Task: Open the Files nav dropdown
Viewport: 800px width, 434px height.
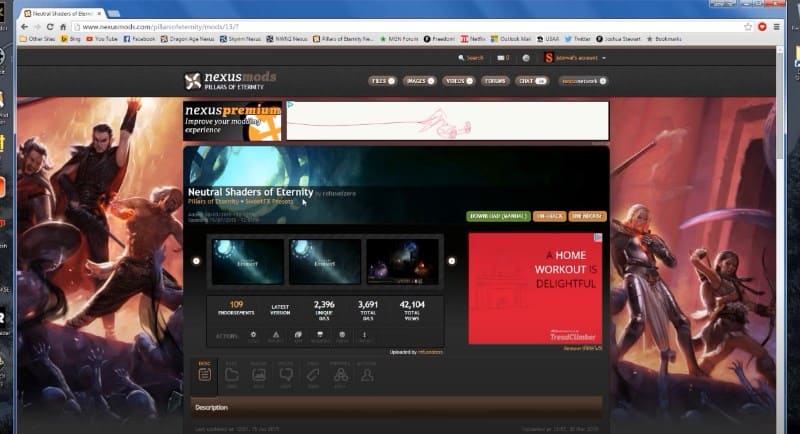Action: [x=382, y=81]
